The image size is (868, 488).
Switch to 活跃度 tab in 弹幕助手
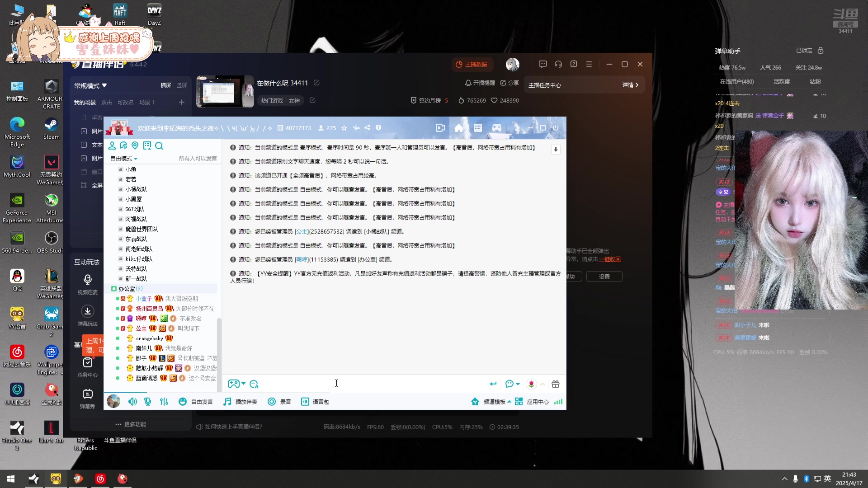click(782, 82)
